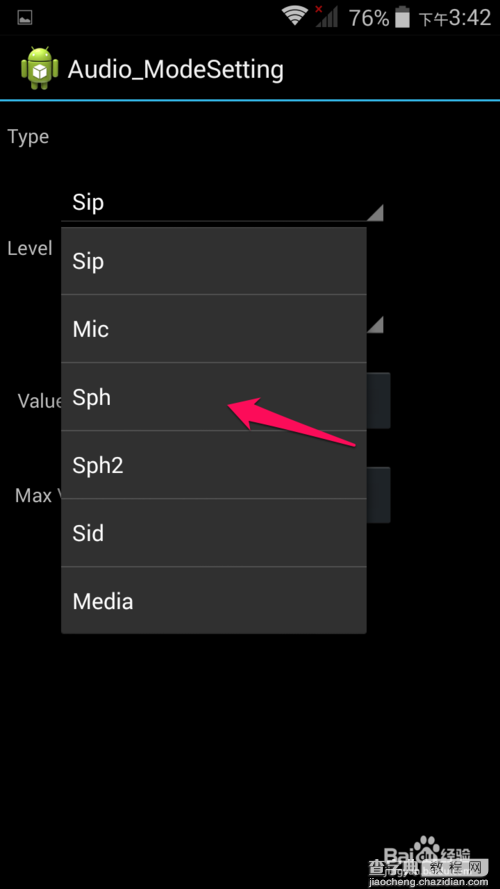500x889 pixels.
Task: Tap the Value input field
Action: click(x=379, y=400)
